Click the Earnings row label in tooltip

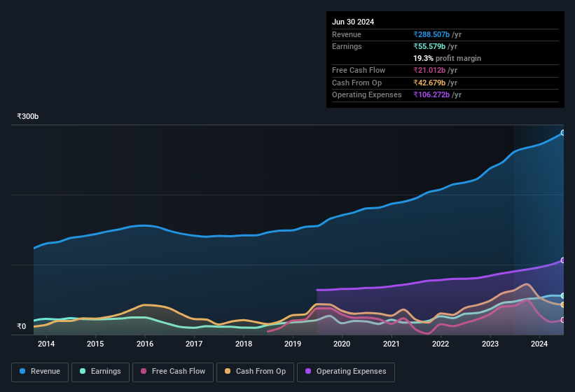click(x=347, y=46)
